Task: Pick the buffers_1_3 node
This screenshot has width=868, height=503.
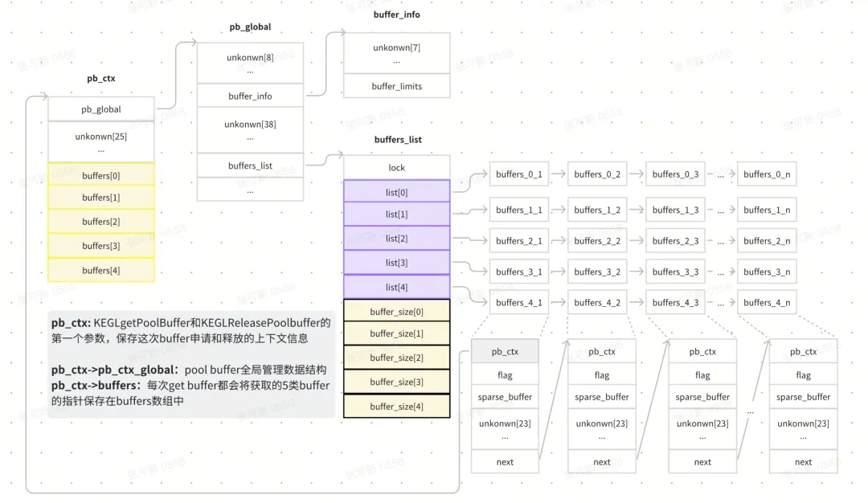Action: click(x=675, y=210)
